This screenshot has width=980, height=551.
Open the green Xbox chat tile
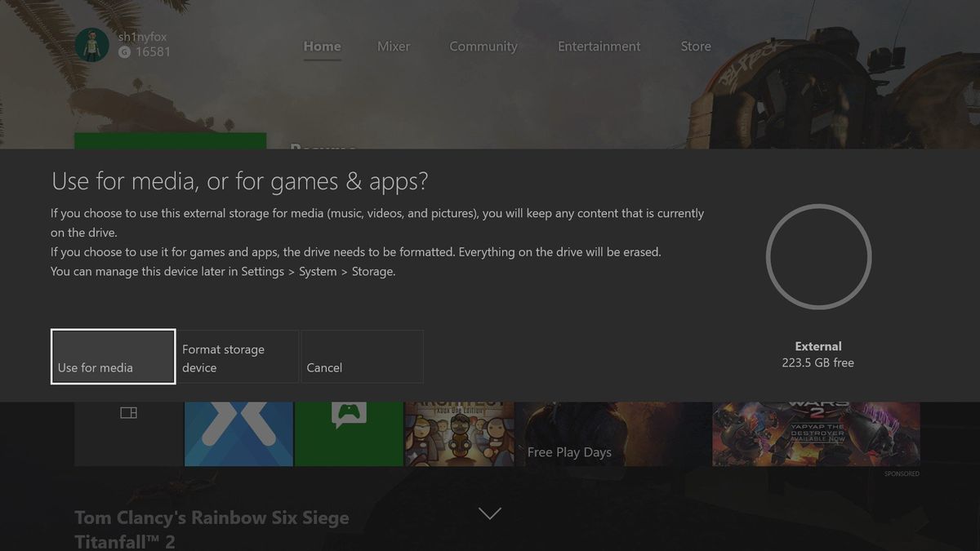tap(349, 433)
